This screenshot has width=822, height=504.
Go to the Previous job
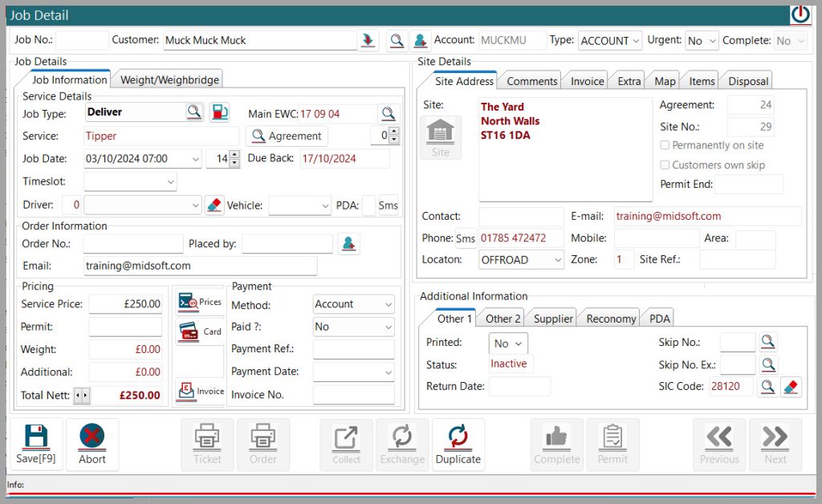click(x=719, y=445)
